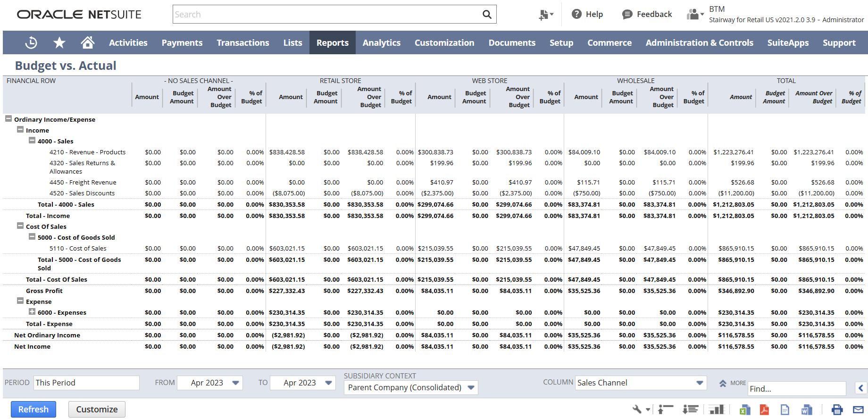The height and width of the screenshot is (419, 868).
Task: Focus the global Search box
Action: pyautogui.click(x=334, y=14)
